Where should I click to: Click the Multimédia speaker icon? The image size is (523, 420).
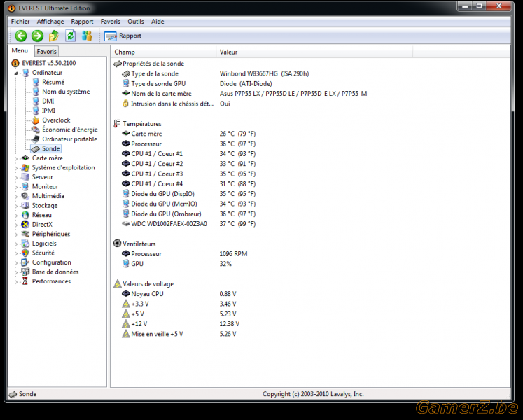click(25, 196)
